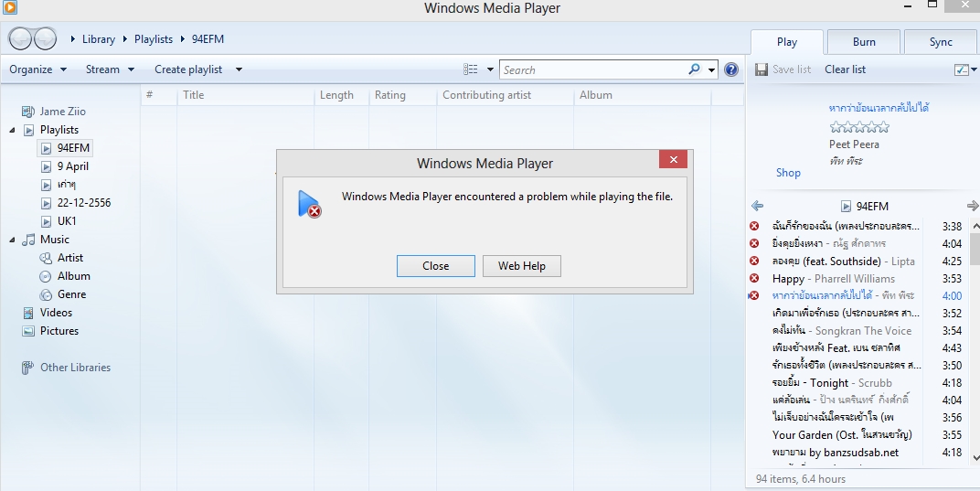The width and height of the screenshot is (980, 491).
Task: Click the playlist icon beside 9 April
Action: (47, 166)
